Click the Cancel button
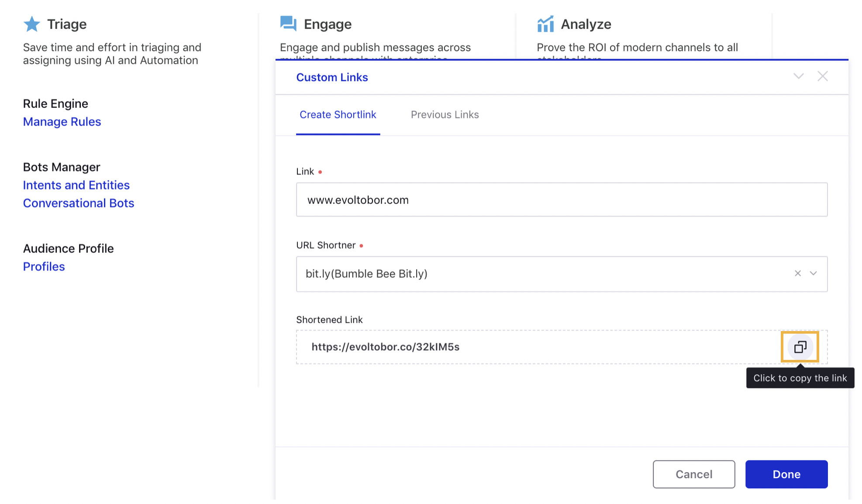This screenshot has height=504, width=862. (694, 474)
